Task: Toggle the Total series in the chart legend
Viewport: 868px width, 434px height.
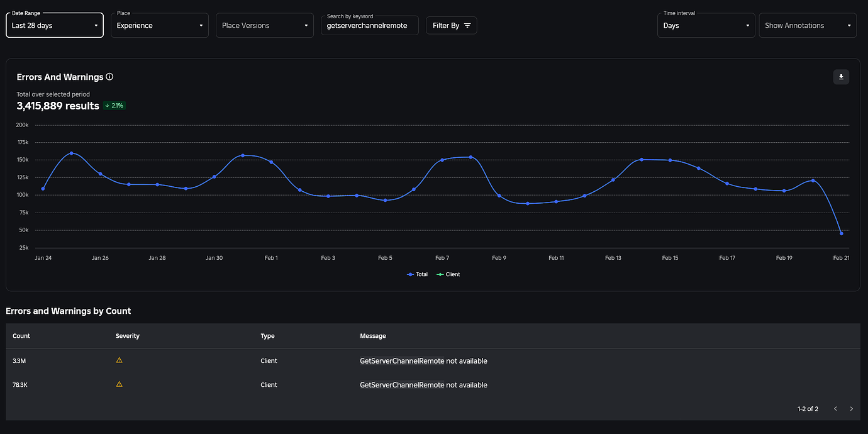Action: [x=418, y=274]
